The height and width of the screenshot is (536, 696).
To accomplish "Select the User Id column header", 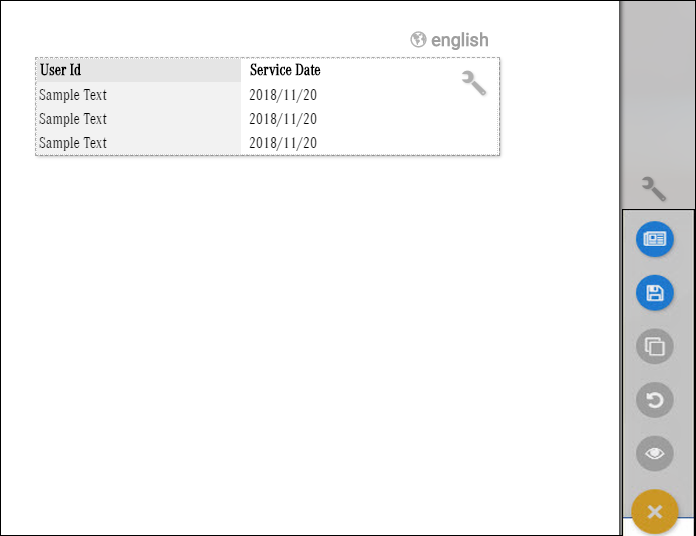I will [61, 70].
